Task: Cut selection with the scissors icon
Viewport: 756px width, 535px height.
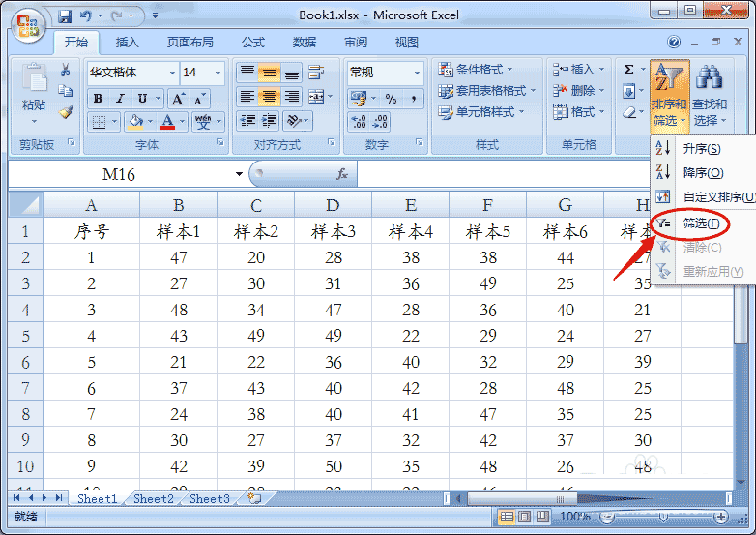Action: [66, 70]
